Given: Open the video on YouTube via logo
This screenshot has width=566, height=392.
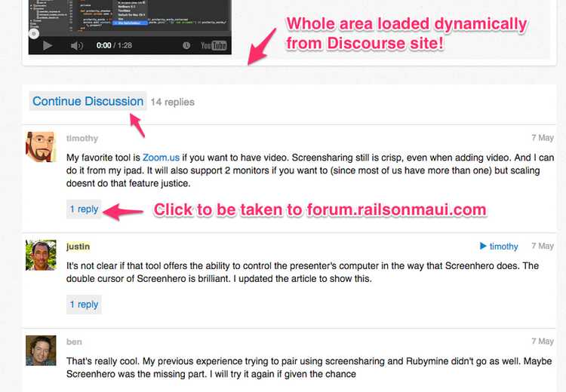Looking at the screenshot, I should 213,45.
